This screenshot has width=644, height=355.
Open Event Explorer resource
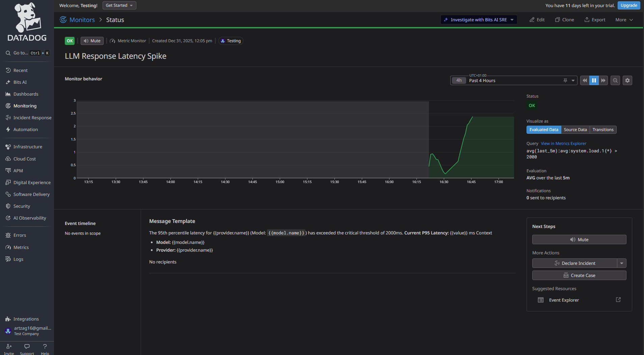pos(564,300)
